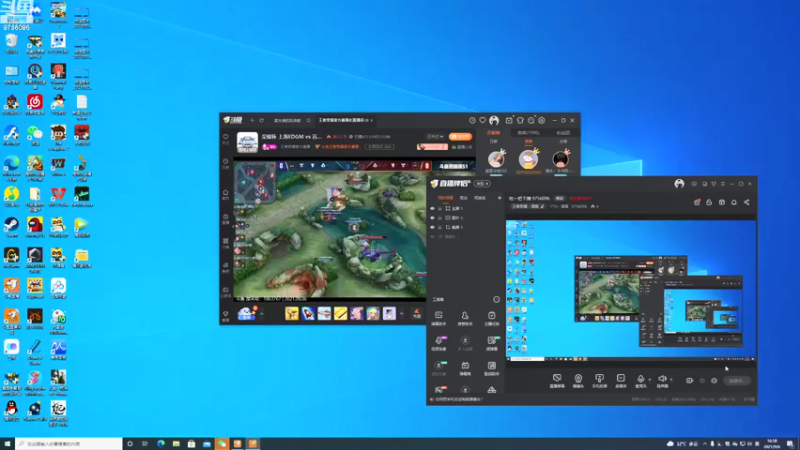Open Huya client settings gear
Viewport: 800px width, 450px height.
(542, 120)
